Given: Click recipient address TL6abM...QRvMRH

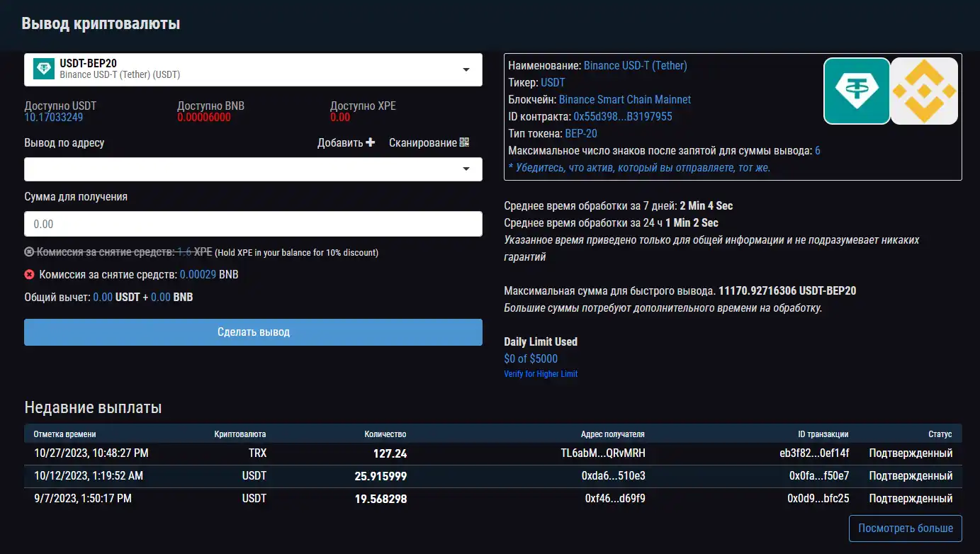Looking at the screenshot, I should coord(603,453).
